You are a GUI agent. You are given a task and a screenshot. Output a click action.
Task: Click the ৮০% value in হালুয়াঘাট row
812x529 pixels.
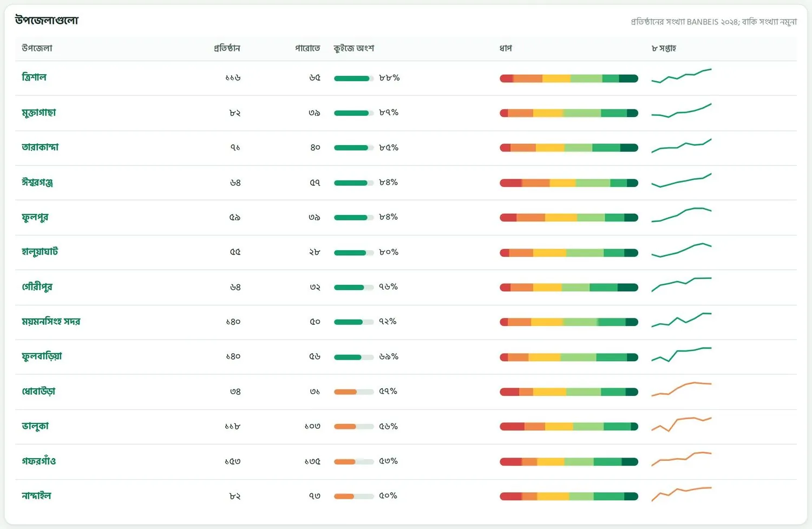389,252
